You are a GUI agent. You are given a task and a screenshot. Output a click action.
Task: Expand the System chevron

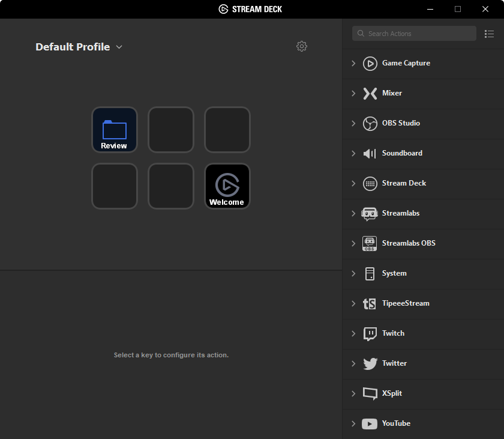point(353,273)
